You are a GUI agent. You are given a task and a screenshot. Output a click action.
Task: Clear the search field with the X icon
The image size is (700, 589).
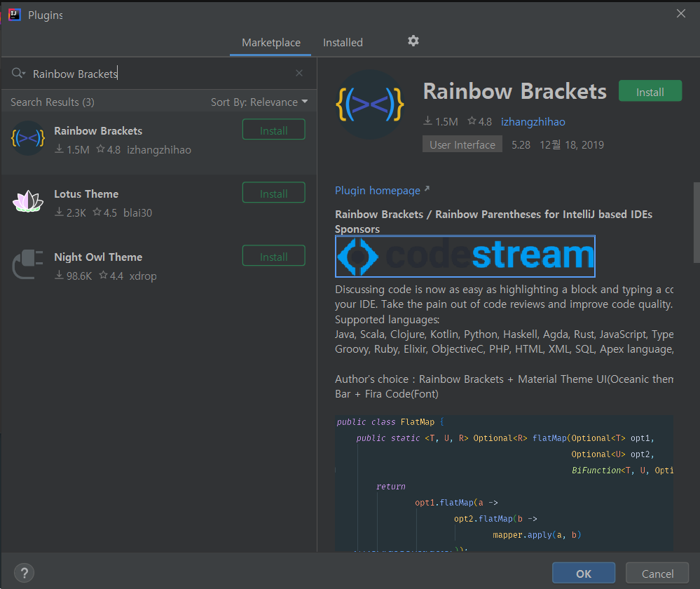pos(299,73)
